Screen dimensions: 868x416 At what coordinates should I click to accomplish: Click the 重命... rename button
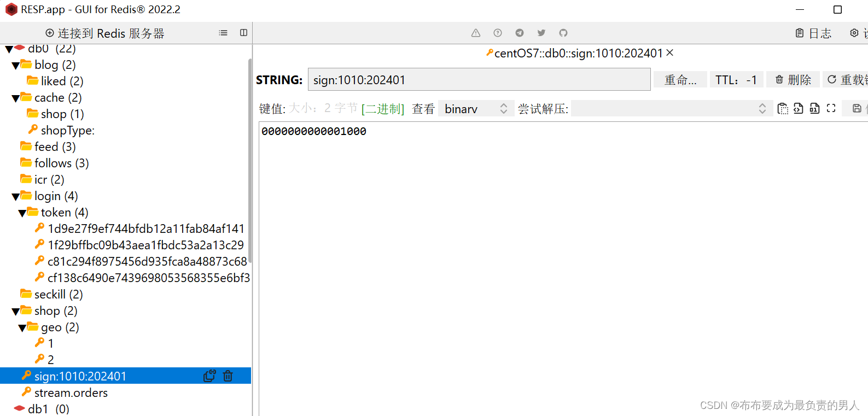[x=680, y=80]
